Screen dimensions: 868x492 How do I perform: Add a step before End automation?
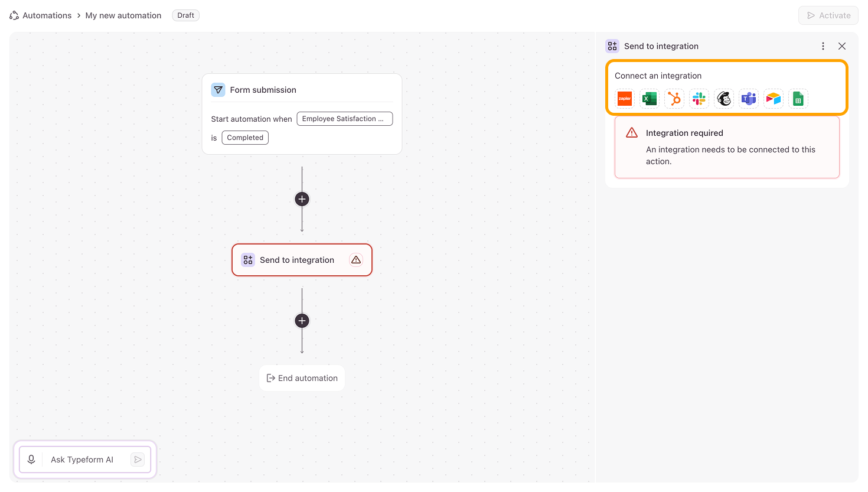(302, 321)
